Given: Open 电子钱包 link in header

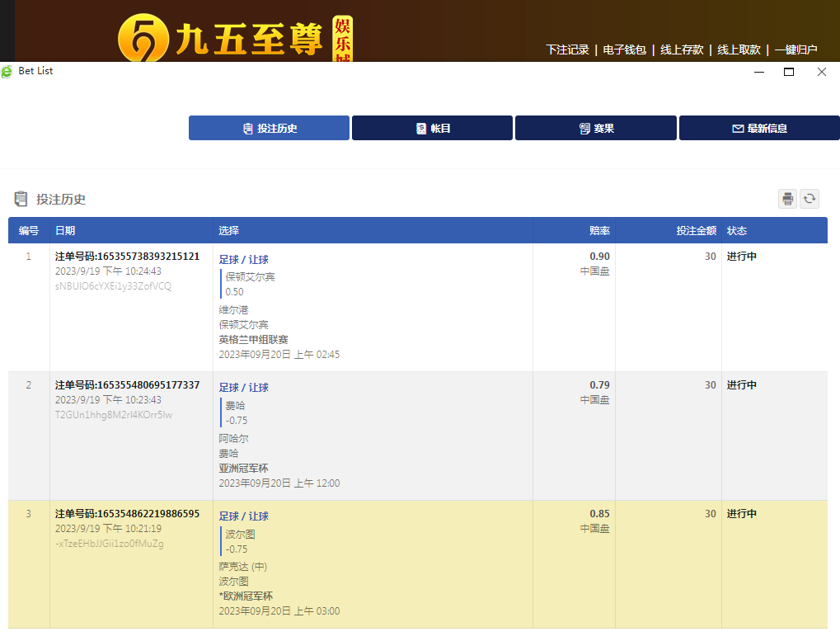Looking at the screenshot, I should pyautogui.click(x=624, y=49).
